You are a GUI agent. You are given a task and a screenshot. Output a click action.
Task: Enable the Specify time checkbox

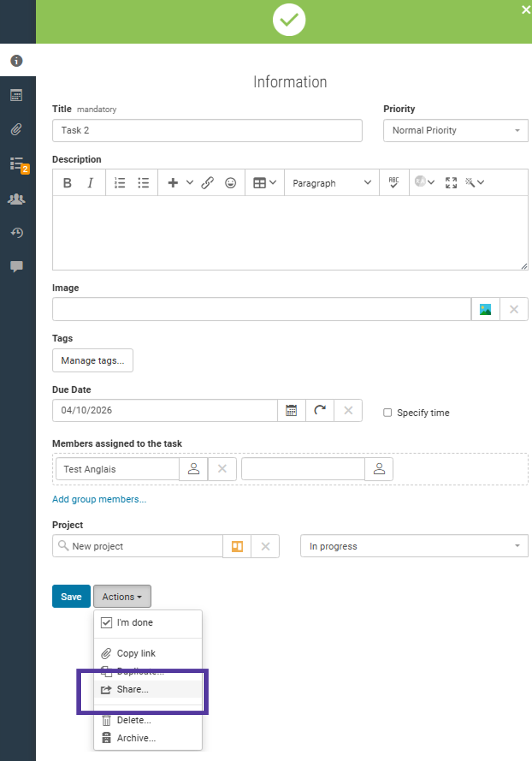pos(388,413)
